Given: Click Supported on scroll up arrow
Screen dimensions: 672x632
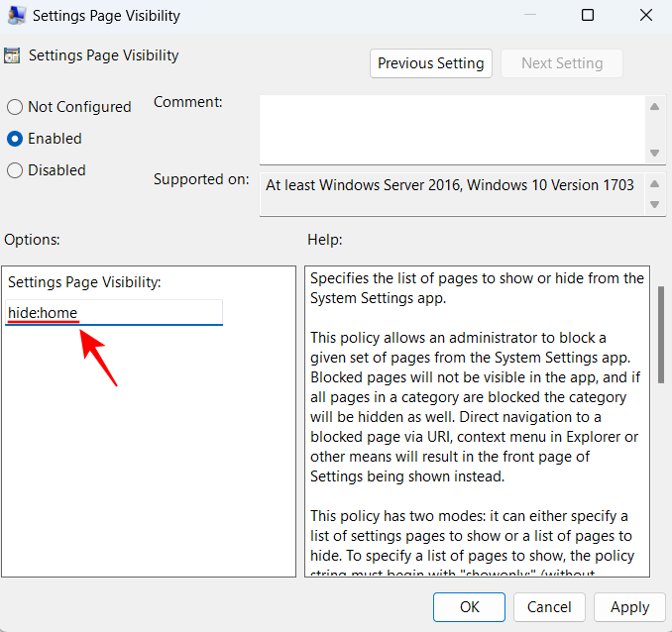Looking at the screenshot, I should [654, 184].
